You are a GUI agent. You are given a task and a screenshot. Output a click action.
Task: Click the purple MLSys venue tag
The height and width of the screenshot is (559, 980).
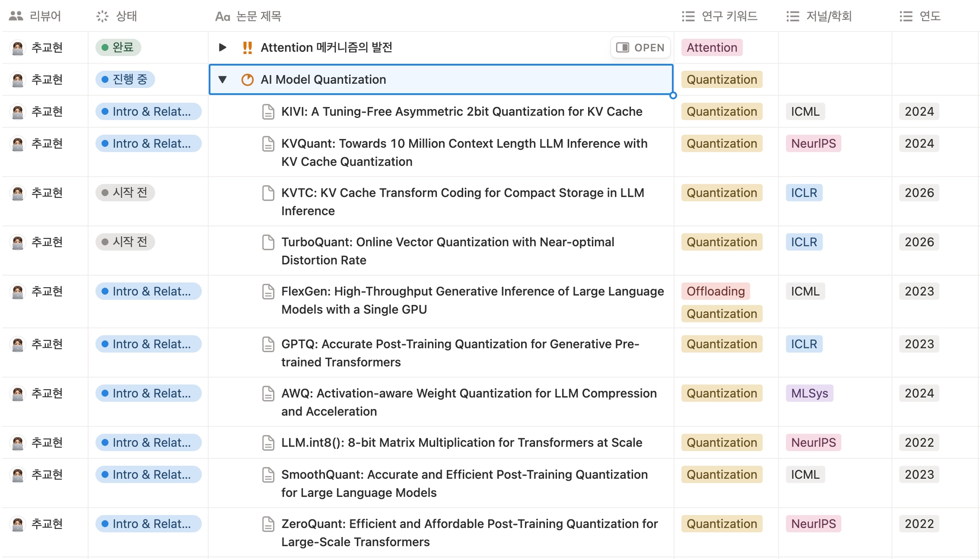[x=809, y=393]
